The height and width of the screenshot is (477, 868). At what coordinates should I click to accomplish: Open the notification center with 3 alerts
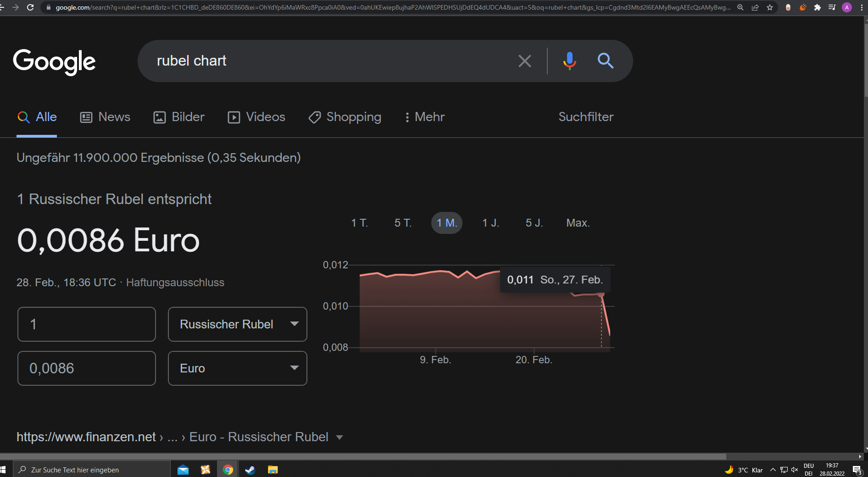tap(857, 470)
